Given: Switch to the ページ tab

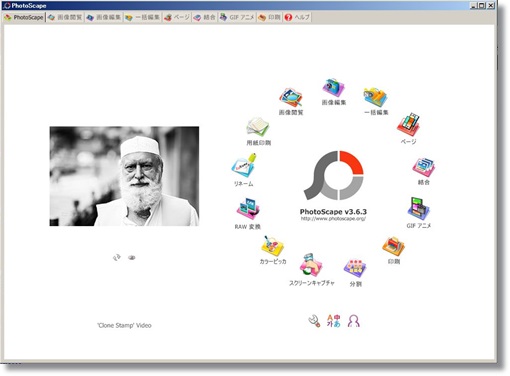Looking at the screenshot, I should click(177, 17).
